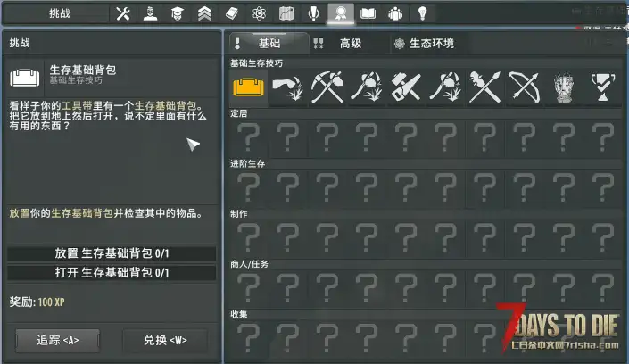Click the 挑战 label in the top bar
Screen dimensions: 629x364
pyautogui.click(x=60, y=13)
